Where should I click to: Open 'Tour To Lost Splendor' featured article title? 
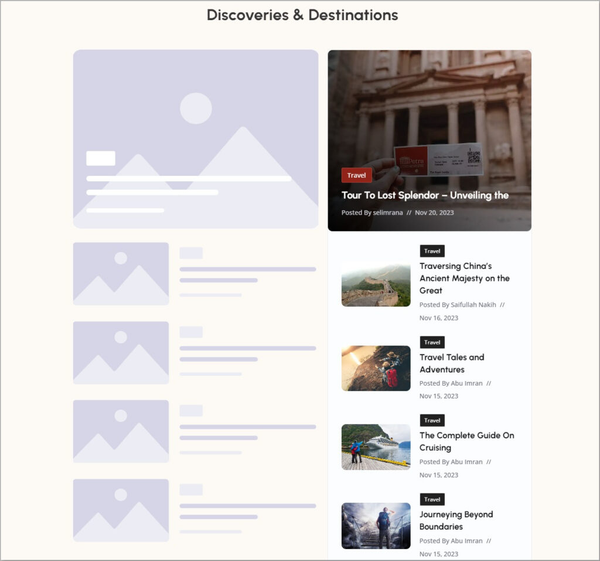[425, 195]
